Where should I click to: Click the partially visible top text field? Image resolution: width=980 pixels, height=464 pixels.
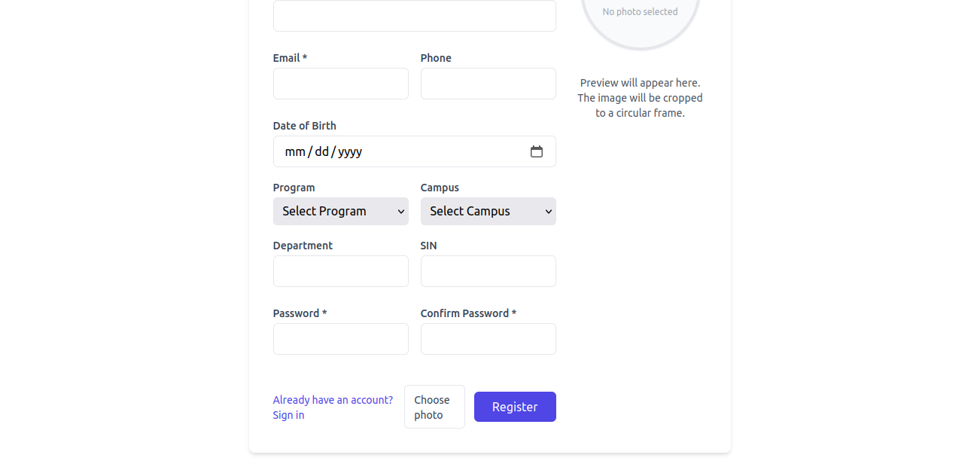click(414, 16)
